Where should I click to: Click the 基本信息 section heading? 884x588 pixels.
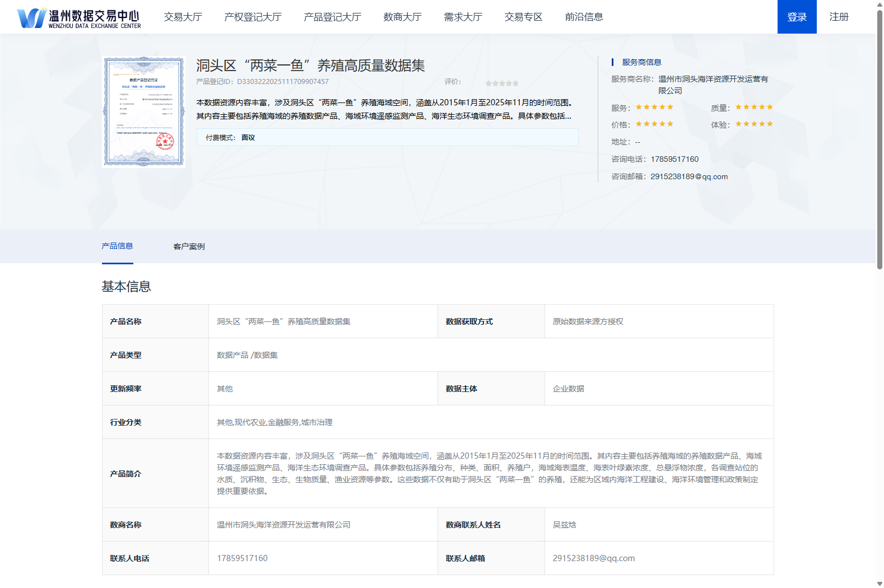126,286
